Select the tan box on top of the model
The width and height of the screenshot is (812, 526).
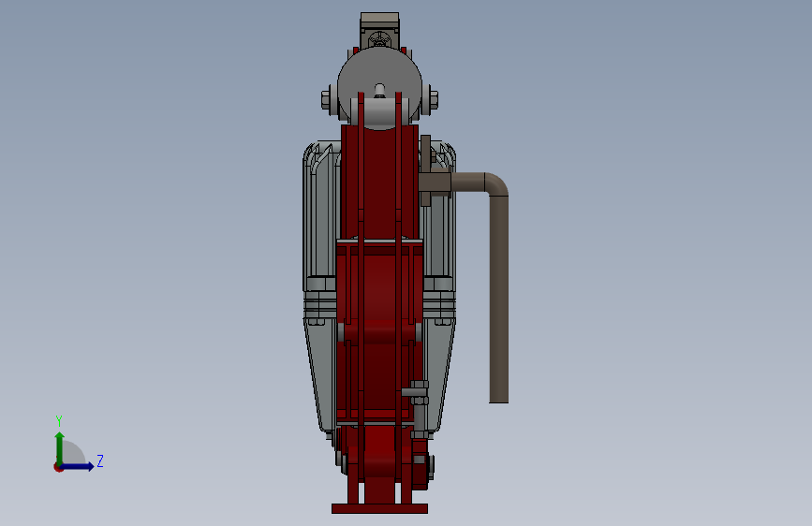coord(379,22)
